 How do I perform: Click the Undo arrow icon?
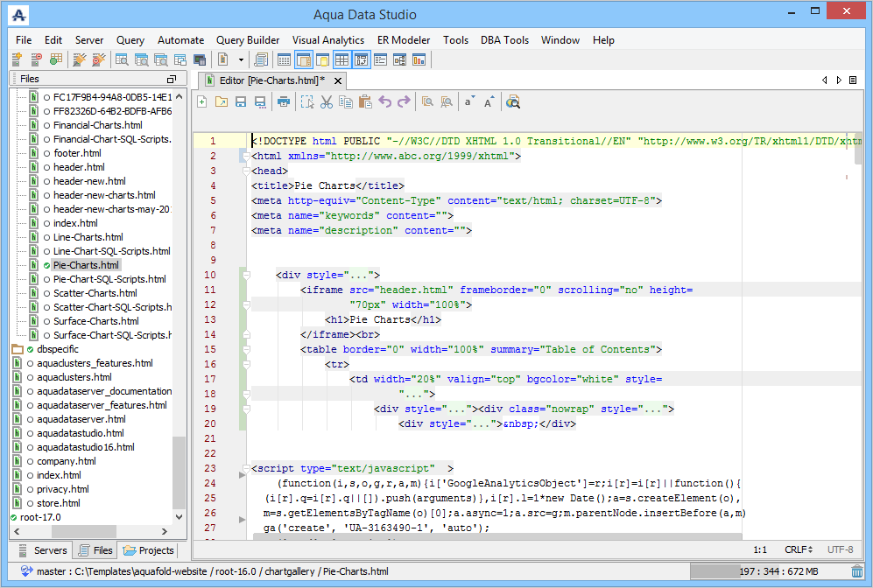point(384,102)
